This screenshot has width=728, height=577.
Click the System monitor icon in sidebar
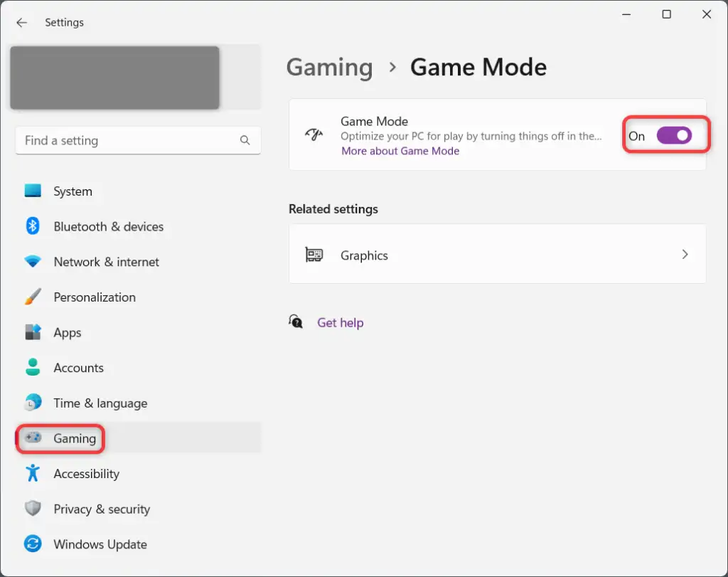pos(33,191)
